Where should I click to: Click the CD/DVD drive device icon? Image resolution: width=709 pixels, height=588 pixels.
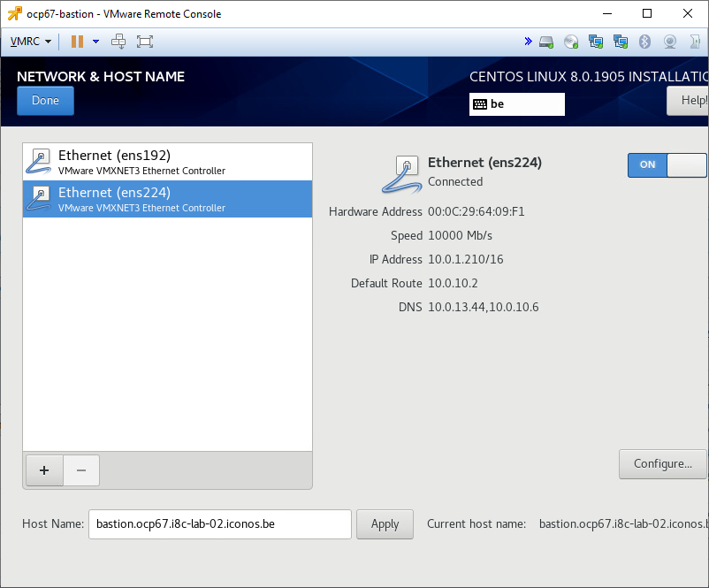point(571,42)
